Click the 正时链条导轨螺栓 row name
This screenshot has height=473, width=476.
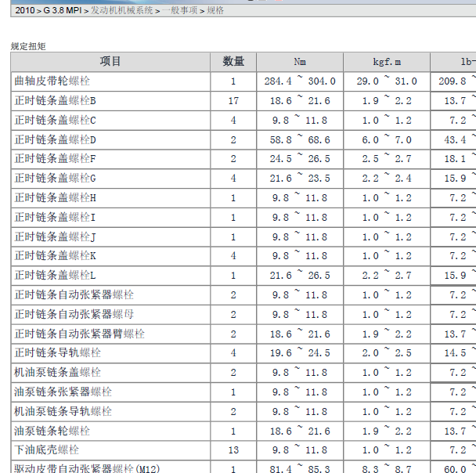click(x=57, y=352)
